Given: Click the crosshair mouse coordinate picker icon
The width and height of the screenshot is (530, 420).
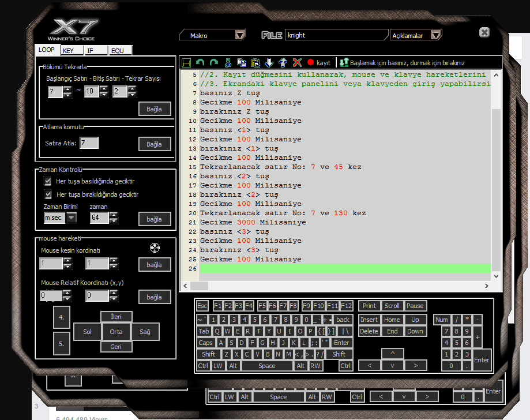Looking at the screenshot, I should [155, 248].
